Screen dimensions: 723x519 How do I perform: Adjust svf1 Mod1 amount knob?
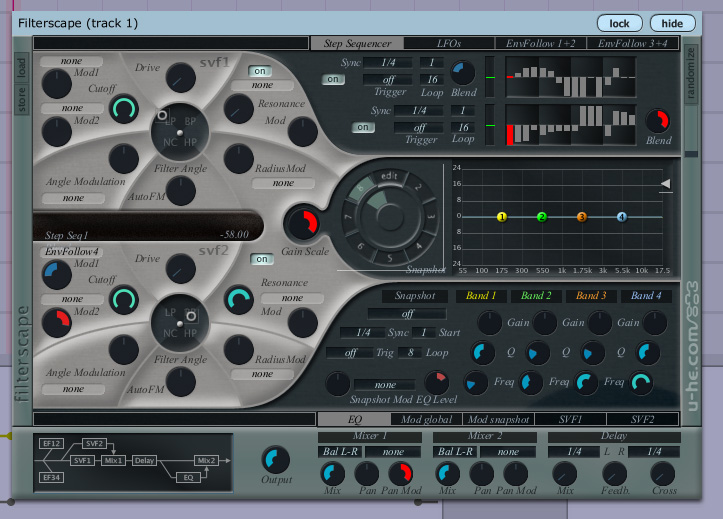(57, 84)
